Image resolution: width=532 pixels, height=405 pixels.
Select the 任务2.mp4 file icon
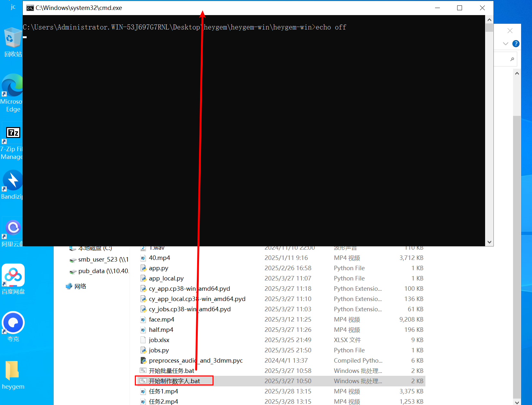point(143,402)
